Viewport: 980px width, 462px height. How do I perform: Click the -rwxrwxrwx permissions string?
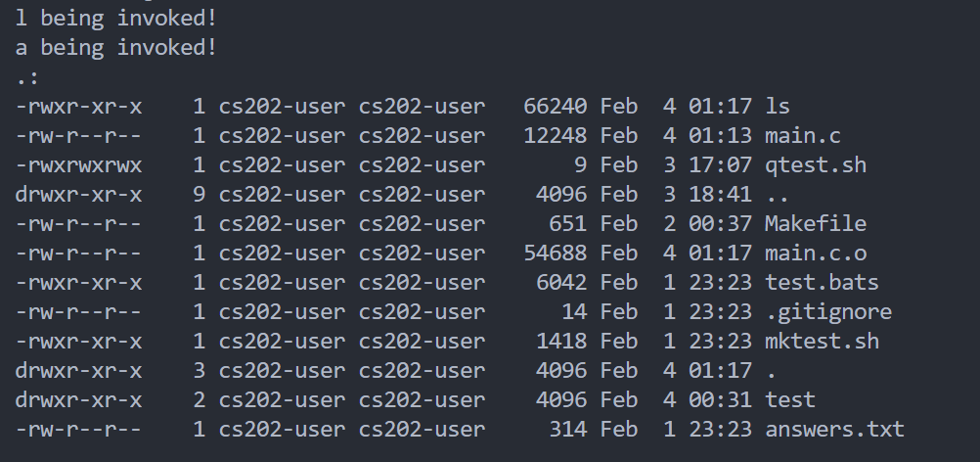tap(79, 165)
